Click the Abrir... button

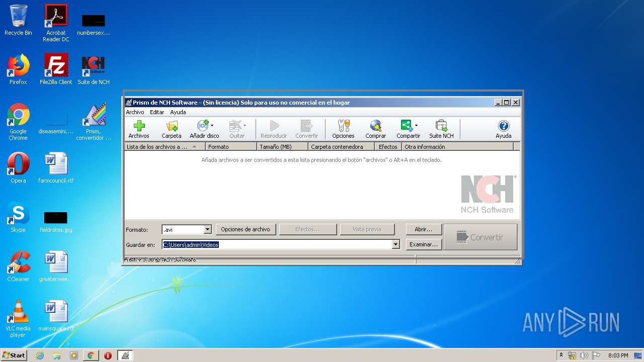point(423,229)
